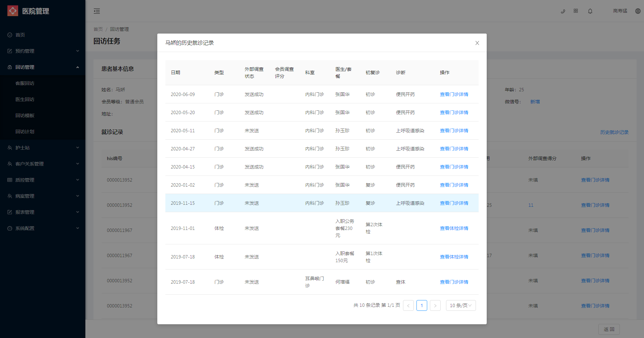644x338 pixels.
Task: Click the globe language icon
Action: pos(638,11)
